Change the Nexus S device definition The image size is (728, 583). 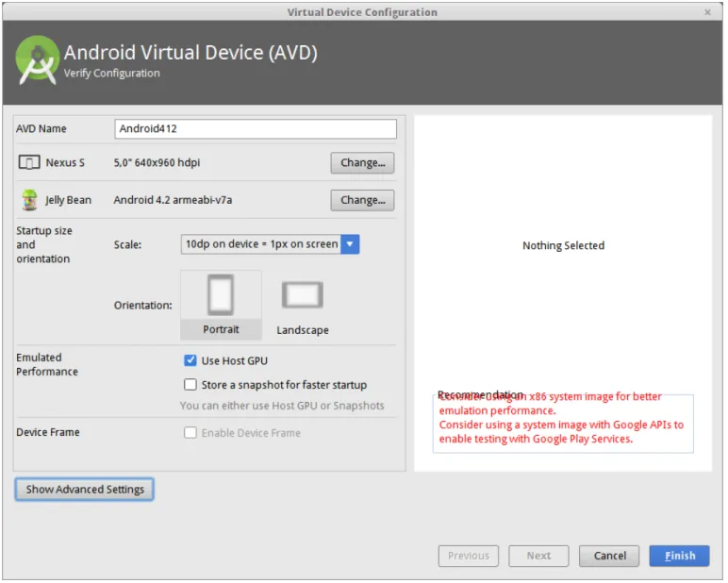point(364,163)
